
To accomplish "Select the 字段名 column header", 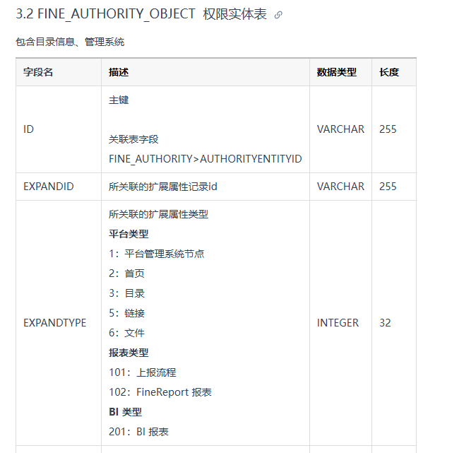I will (x=38, y=72).
